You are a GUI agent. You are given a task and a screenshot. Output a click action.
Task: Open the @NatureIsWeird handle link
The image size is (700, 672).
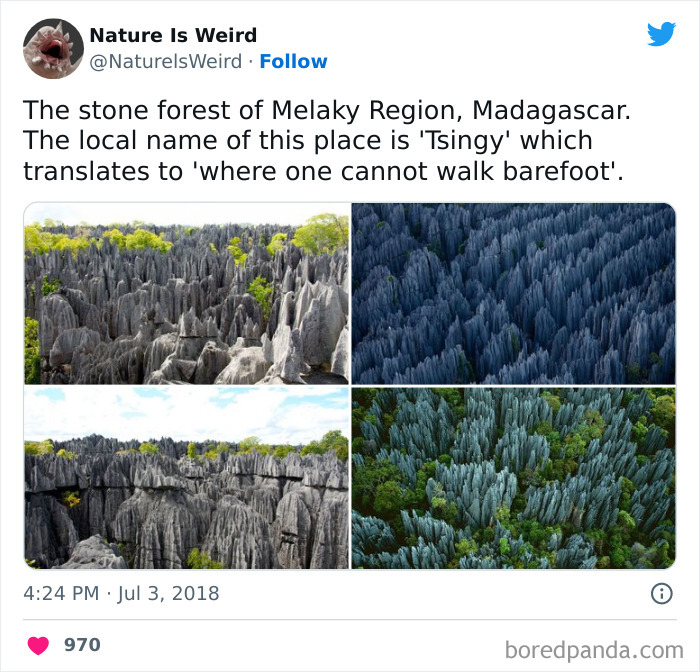(x=166, y=61)
